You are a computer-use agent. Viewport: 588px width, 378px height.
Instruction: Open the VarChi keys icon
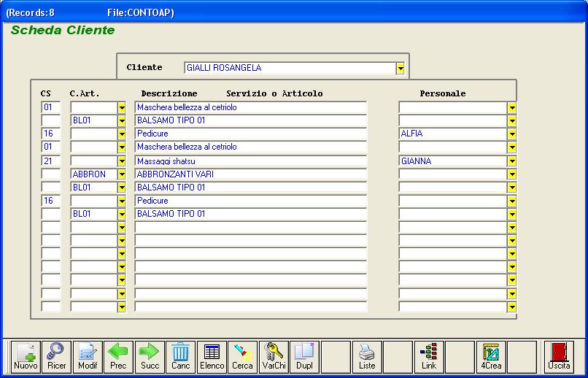tap(274, 357)
